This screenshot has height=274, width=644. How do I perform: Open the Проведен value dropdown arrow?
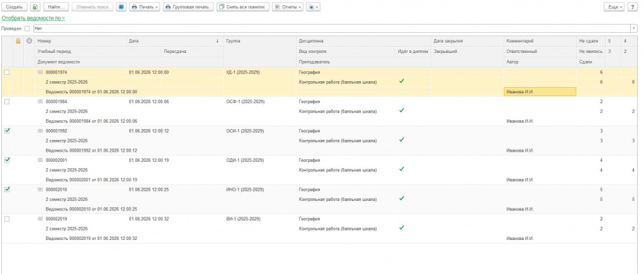pyautogui.click(x=633, y=28)
